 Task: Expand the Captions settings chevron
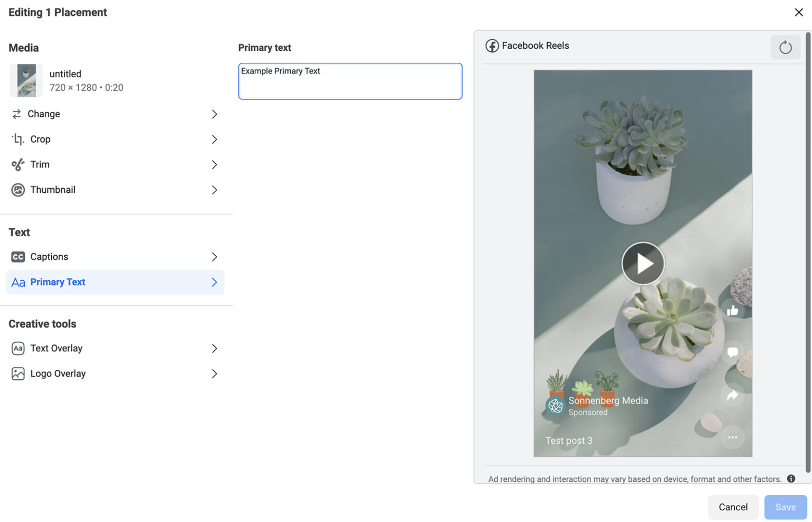[x=215, y=257]
